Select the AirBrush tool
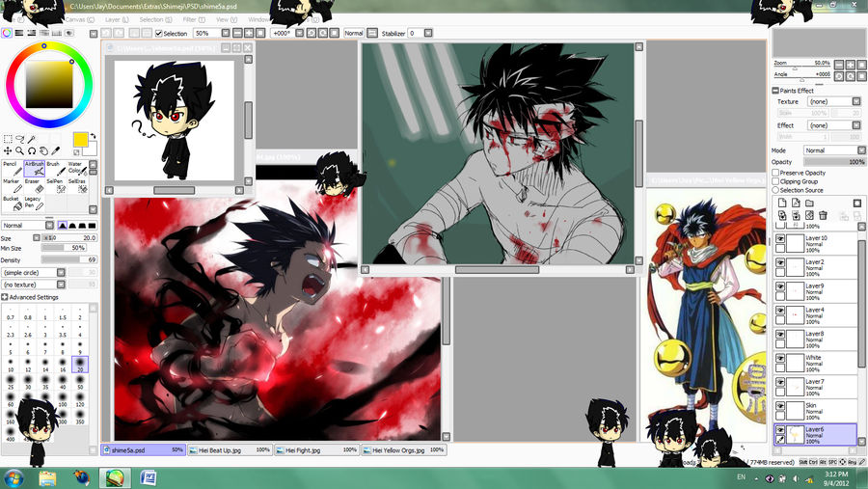Screen dimensions: 868x489 [34, 169]
